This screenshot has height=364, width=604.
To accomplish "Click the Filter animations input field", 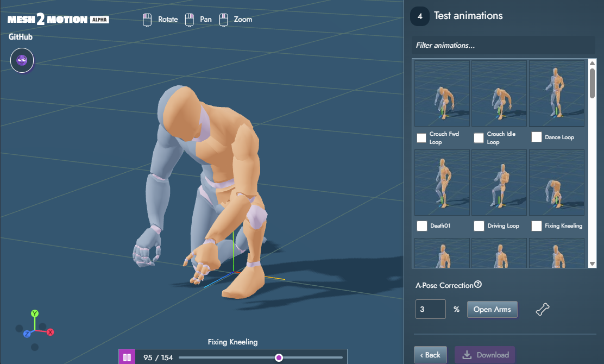I will pyautogui.click(x=502, y=45).
